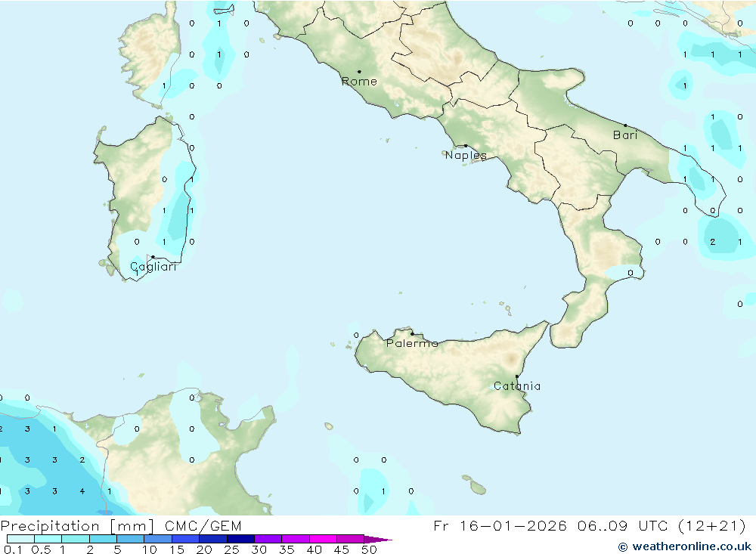
Task: Click the legend scale label 0.5
Action: tap(41, 549)
